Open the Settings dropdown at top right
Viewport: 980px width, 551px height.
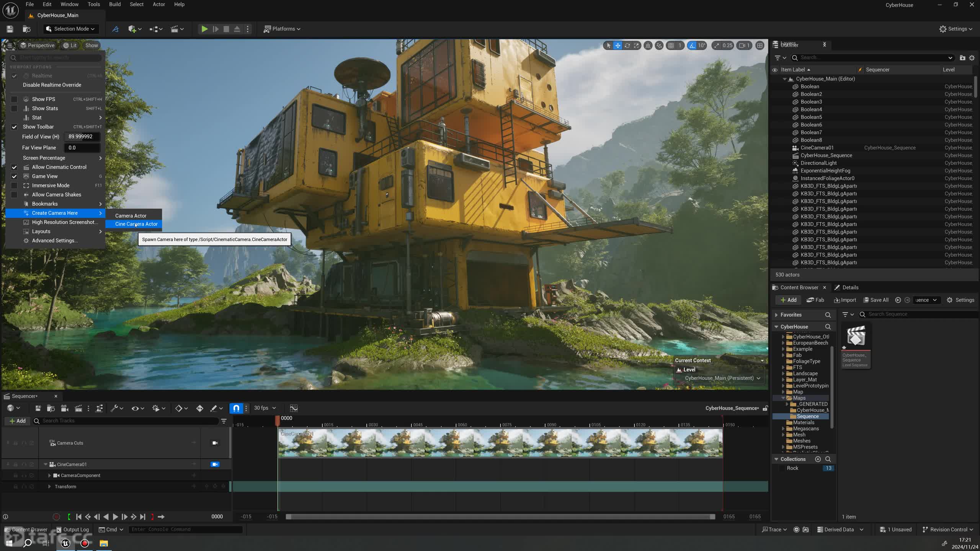click(x=955, y=29)
